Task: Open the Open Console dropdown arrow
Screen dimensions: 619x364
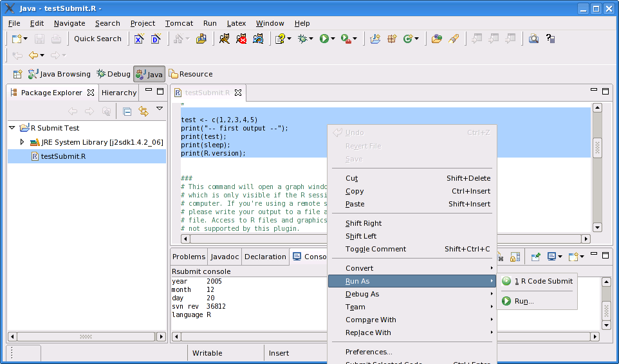Action: (582, 257)
